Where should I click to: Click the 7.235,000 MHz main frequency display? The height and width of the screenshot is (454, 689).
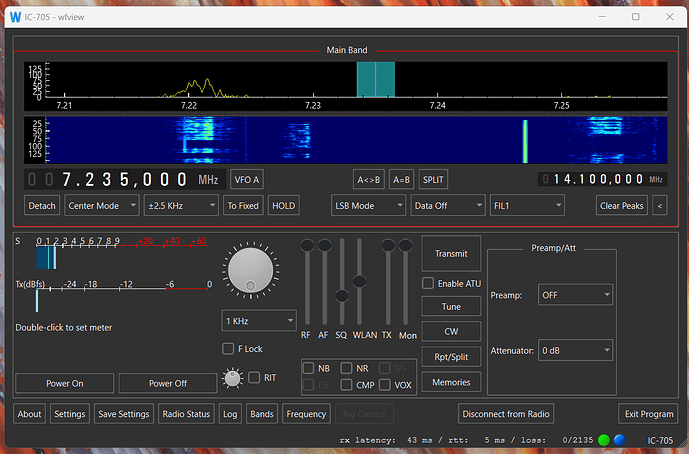124,179
